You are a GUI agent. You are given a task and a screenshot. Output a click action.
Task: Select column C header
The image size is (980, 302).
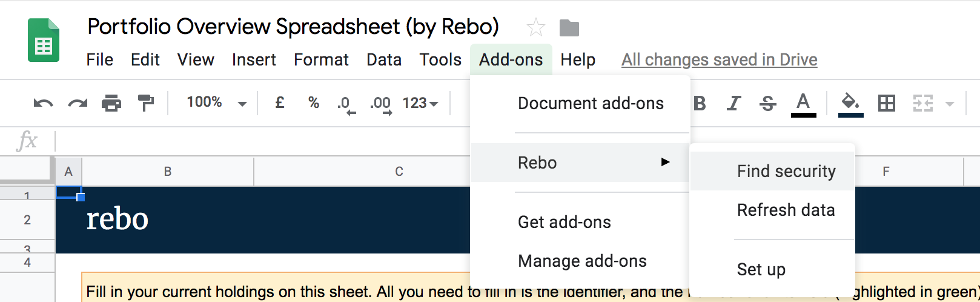[x=399, y=172]
